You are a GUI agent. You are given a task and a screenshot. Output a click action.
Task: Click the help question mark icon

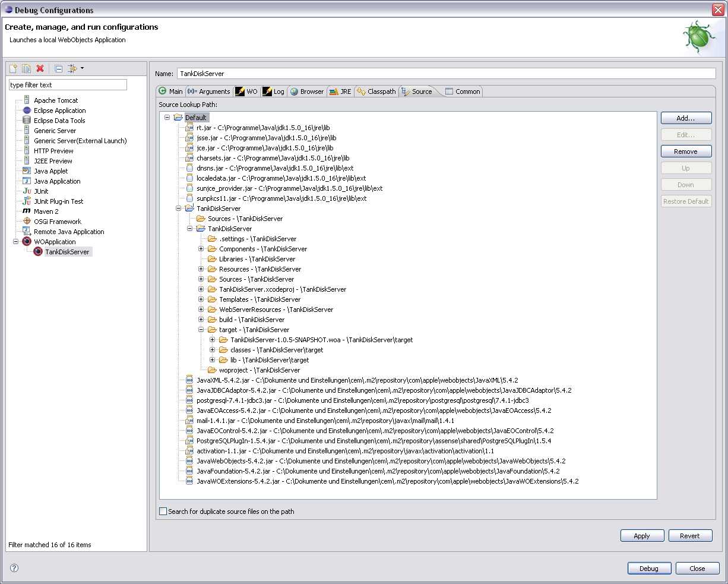[14, 568]
